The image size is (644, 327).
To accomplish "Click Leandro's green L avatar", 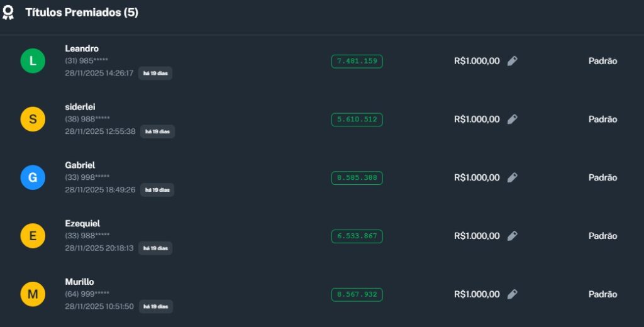I will (33, 61).
